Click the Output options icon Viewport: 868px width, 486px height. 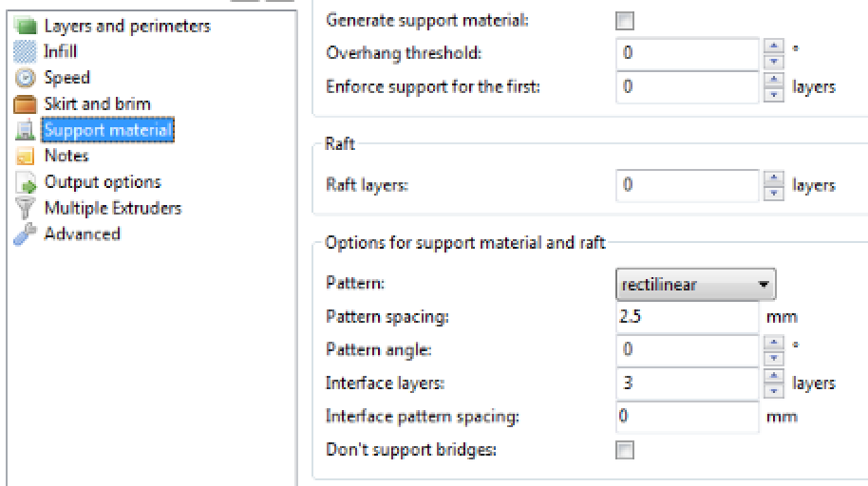click(27, 182)
